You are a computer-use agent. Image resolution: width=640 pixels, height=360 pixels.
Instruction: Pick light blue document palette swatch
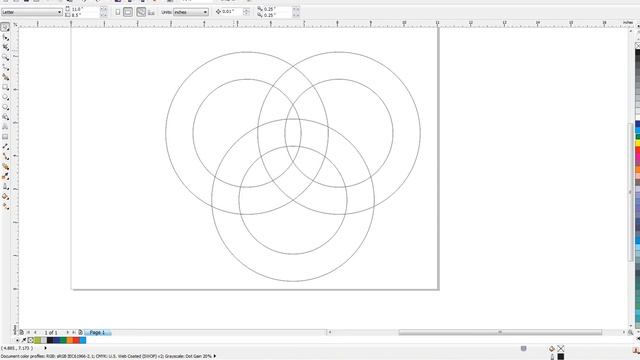coord(82,340)
